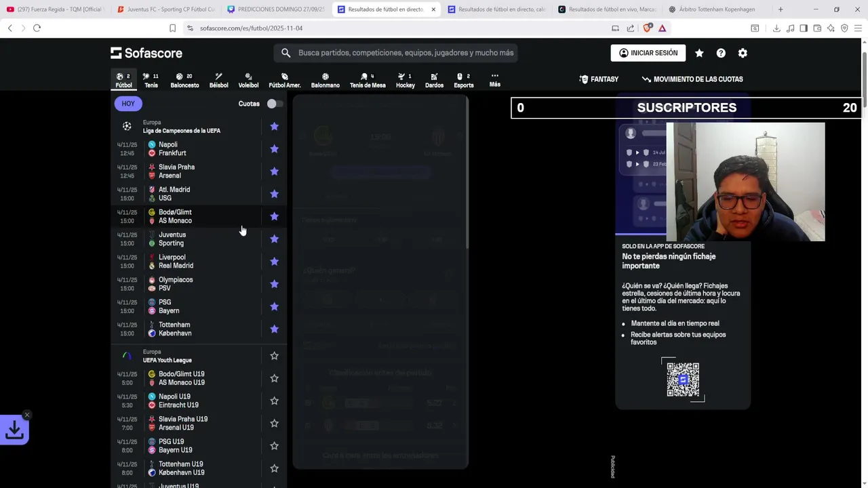
Task: Open the help question mark icon
Action: 721,53
